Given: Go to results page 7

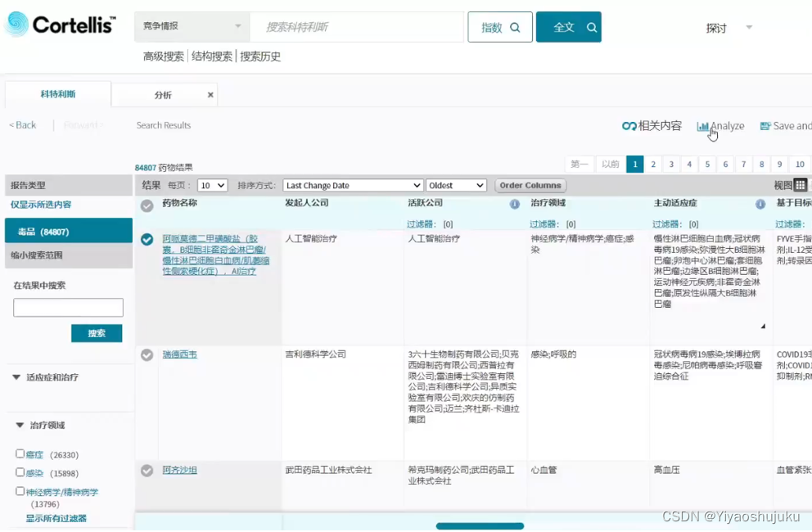Looking at the screenshot, I should pyautogui.click(x=743, y=165).
